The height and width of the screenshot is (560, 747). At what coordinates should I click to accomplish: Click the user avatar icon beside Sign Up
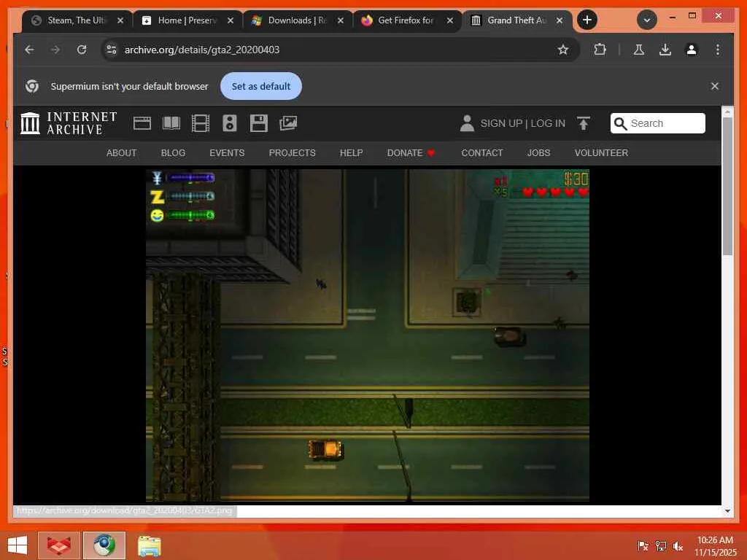pyautogui.click(x=467, y=123)
